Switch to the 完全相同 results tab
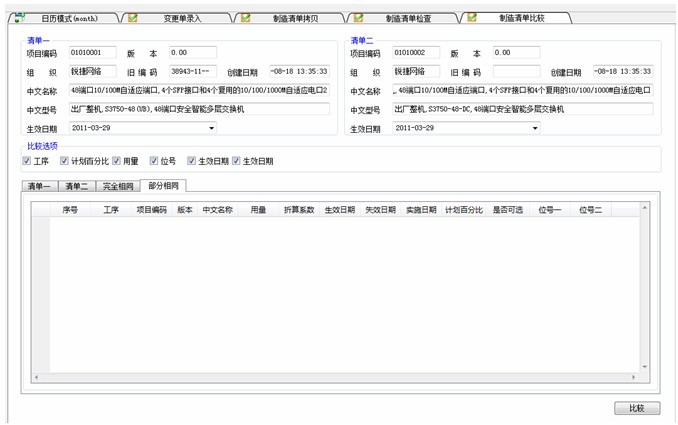Viewport: 678px width, 425px height. click(x=117, y=186)
